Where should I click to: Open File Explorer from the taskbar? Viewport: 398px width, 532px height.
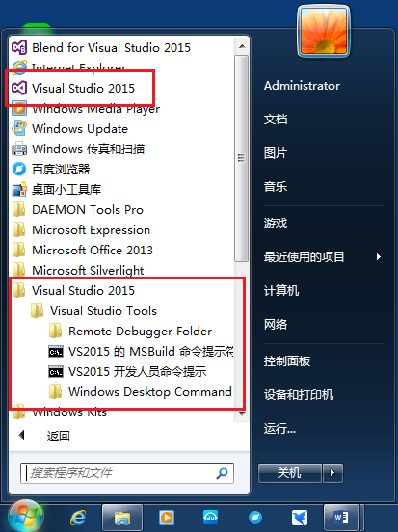(x=122, y=518)
